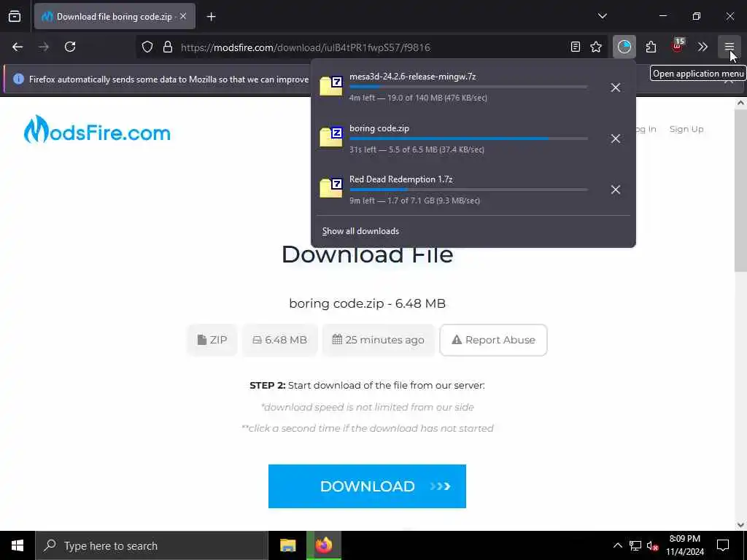Toggle the downloads panel toolbar button

(624, 47)
